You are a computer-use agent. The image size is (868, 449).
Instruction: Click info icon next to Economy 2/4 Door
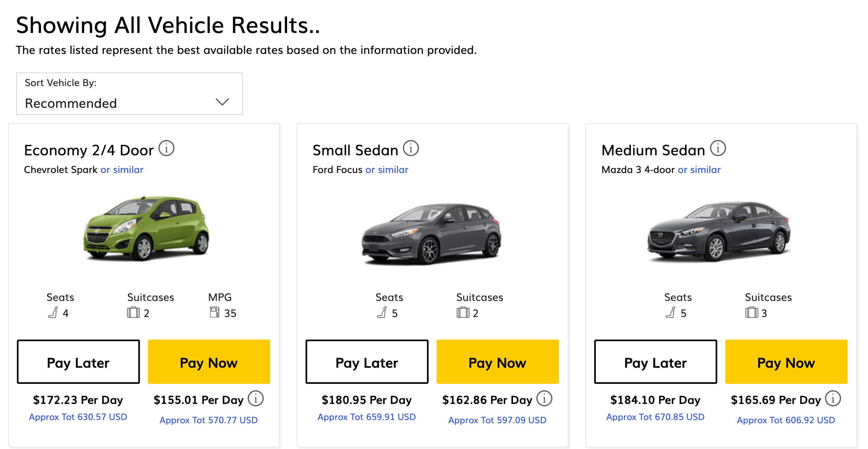[166, 148]
